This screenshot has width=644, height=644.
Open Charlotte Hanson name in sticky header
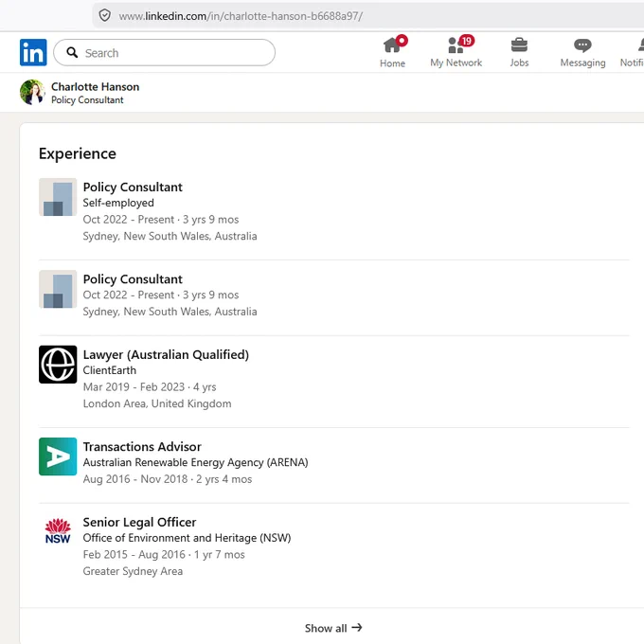tap(96, 87)
